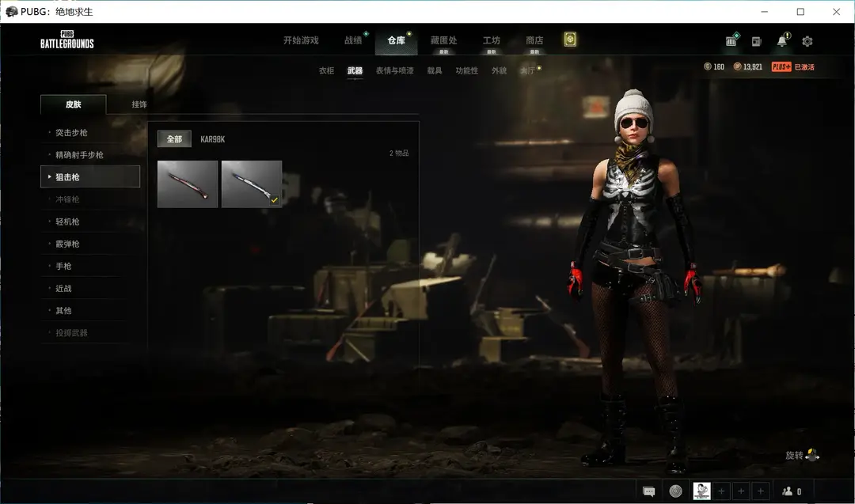Screen dimensions: 855x504
Task: Open the 功能性 sub-tab
Action: tap(467, 71)
